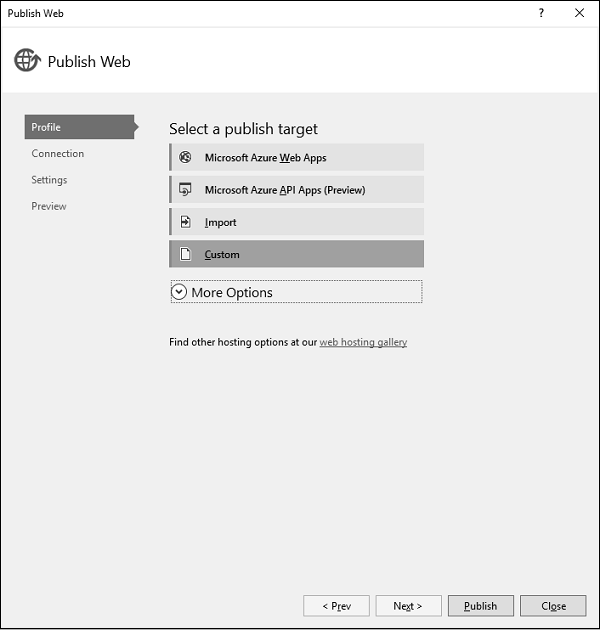Click the Custom blank page icon
The width and height of the screenshot is (600, 630).
click(x=185, y=254)
